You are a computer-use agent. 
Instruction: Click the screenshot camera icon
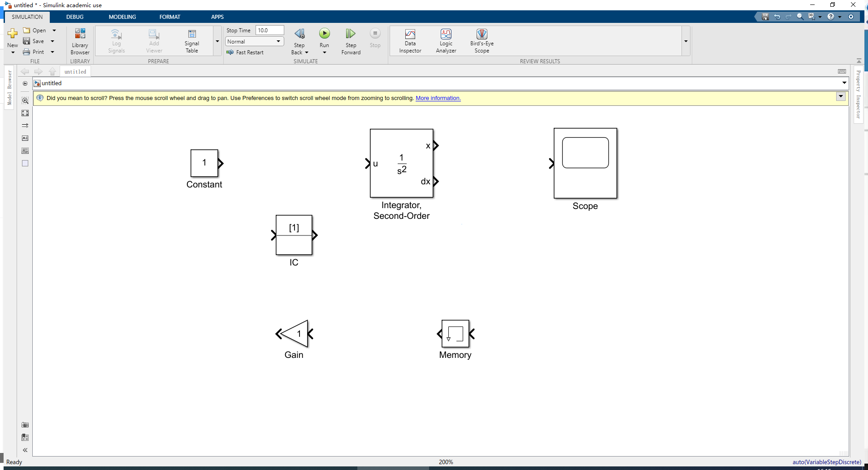click(25, 425)
